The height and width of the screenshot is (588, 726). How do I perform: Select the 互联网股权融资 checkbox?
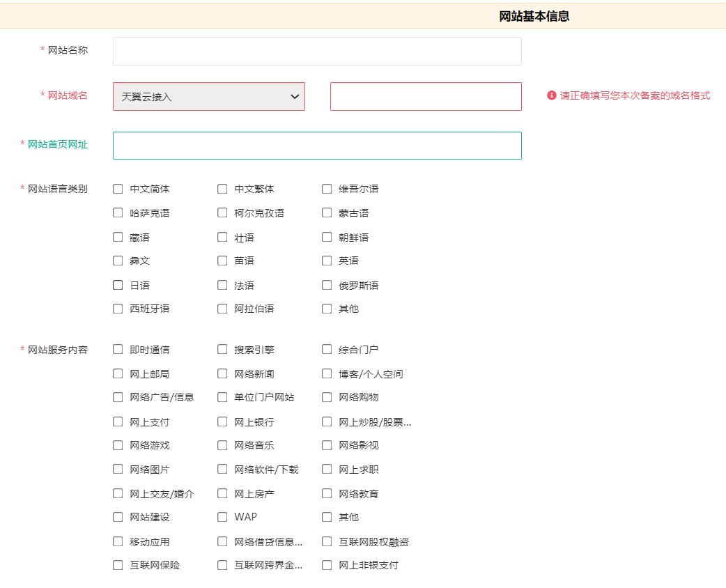[327, 542]
